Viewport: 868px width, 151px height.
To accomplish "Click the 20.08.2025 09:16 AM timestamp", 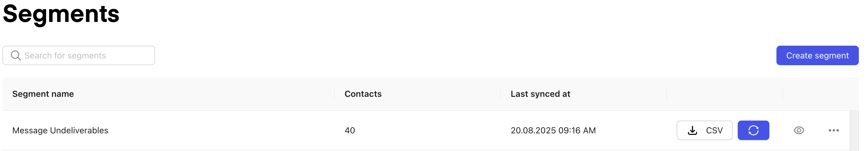I will tap(553, 131).
